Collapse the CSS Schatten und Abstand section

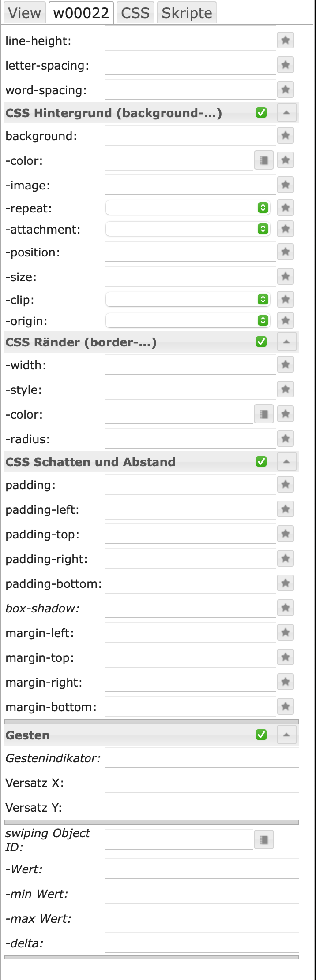[286, 462]
